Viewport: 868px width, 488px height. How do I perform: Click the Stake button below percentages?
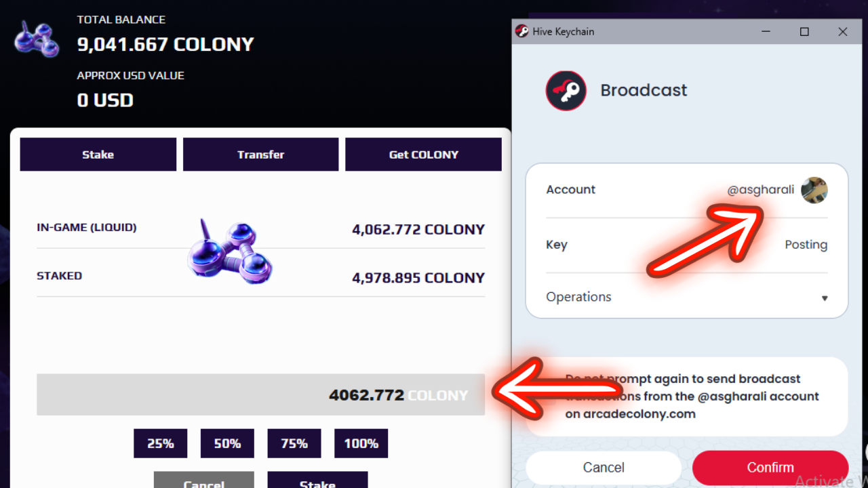317,481
